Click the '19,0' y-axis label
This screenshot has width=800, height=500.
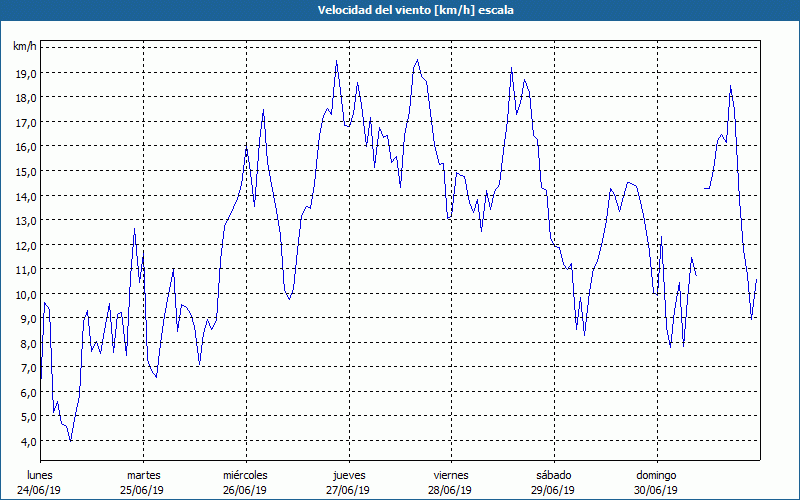[26, 73]
